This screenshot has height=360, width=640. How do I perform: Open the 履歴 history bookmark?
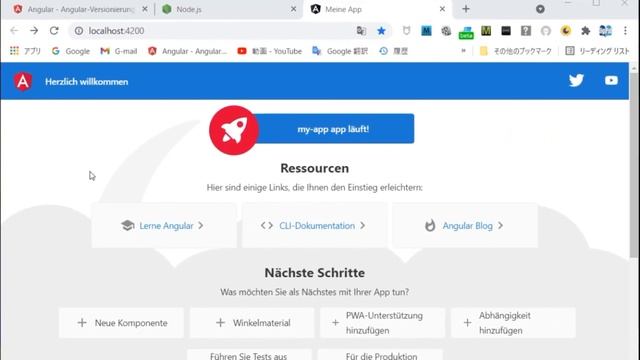393,51
